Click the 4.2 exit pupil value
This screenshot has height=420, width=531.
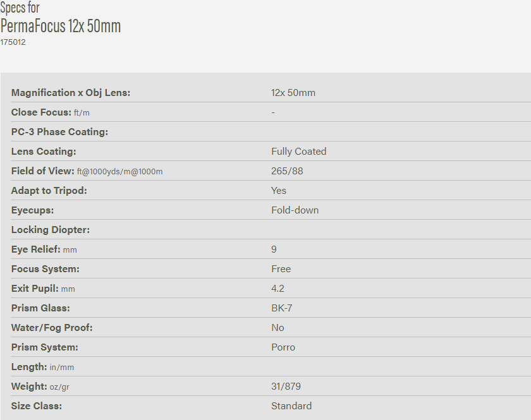click(278, 289)
